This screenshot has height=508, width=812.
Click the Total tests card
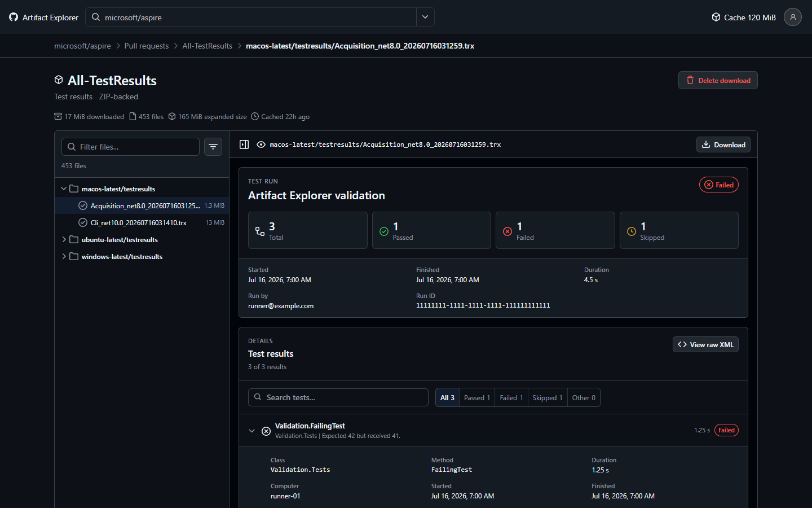(308, 230)
